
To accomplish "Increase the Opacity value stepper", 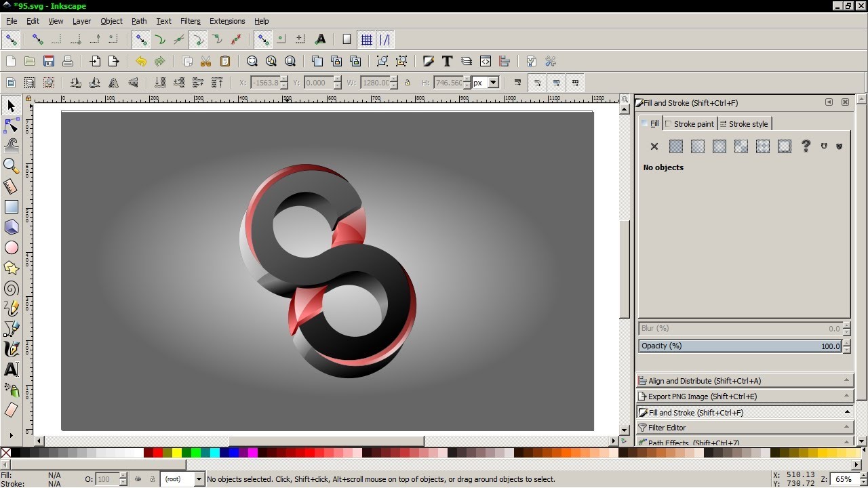I will pyautogui.click(x=847, y=343).
